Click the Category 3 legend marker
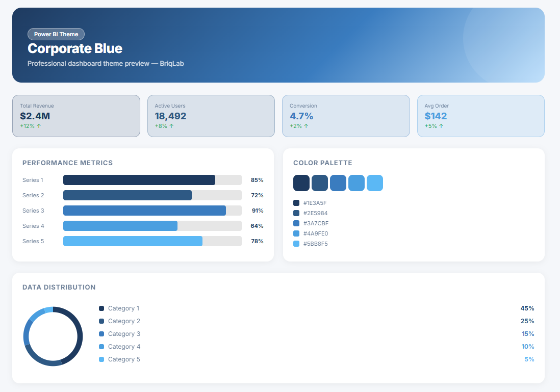This screenshot has width=560, height=392. (101, 334)
